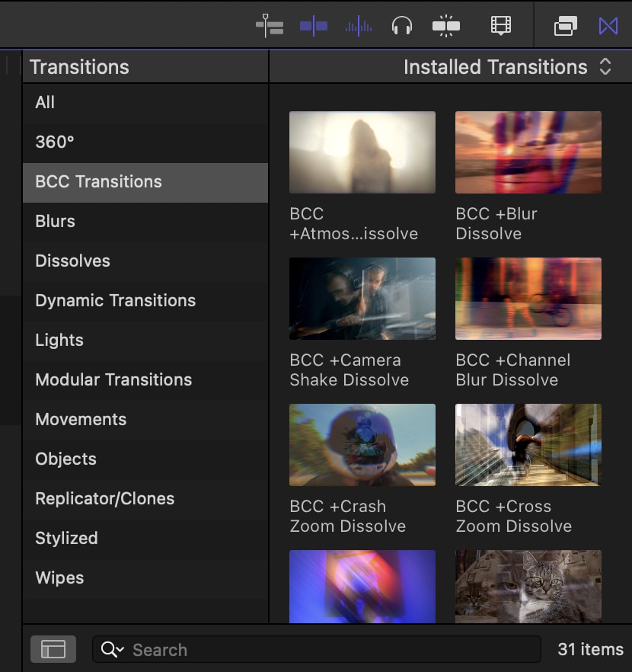Click the clip appearance flash icon
632x672 pixels.
[446, 26]
